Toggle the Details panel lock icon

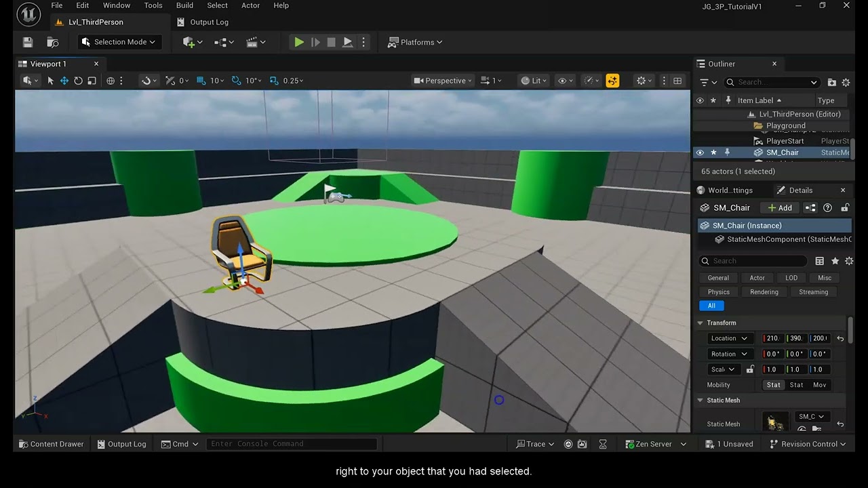[x=845, y=208]
